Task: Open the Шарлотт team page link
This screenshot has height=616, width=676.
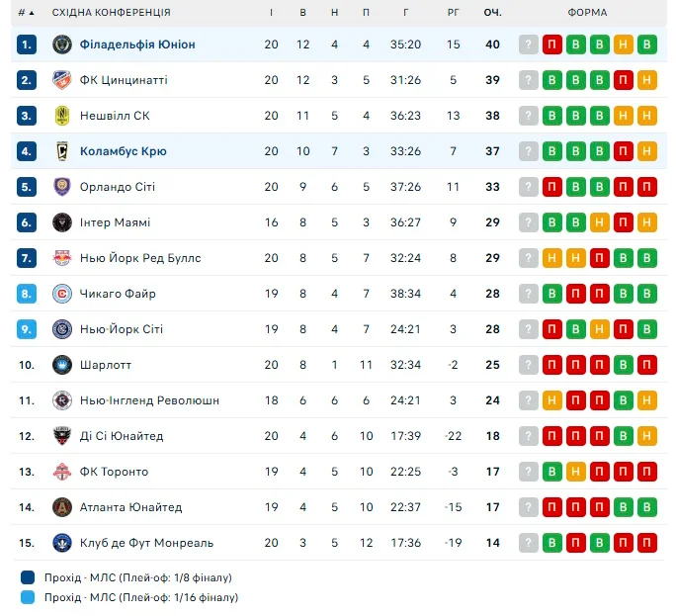Action: 106,365
